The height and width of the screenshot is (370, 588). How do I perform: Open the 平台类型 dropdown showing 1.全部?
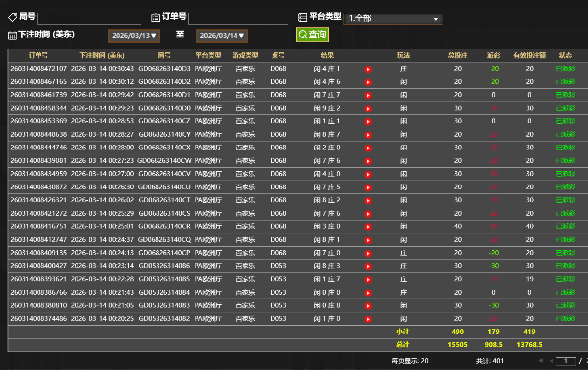393,19
